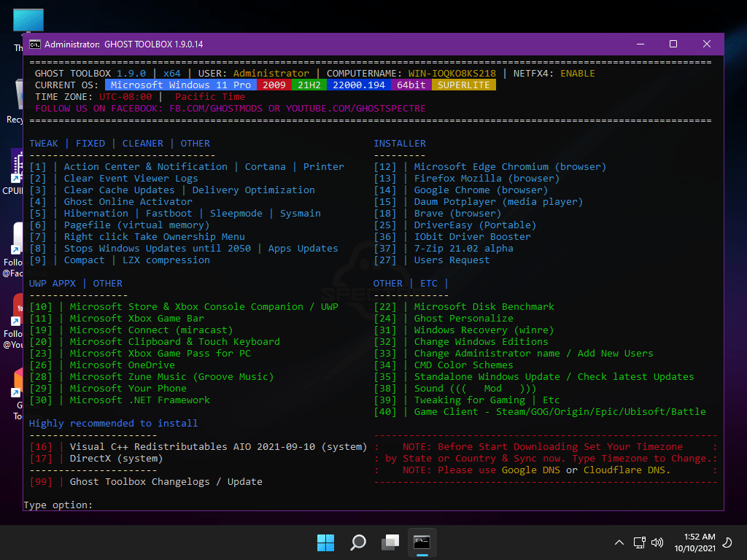
Task: Click 'Microsoft Xbox Game Bar' line
Action: (x=137, y=319)
